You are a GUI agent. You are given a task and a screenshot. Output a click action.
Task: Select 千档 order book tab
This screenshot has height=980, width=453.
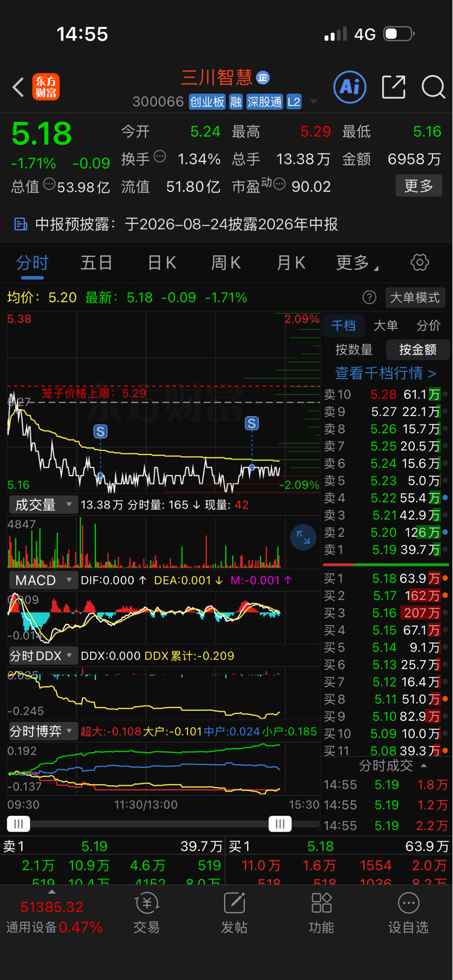tap(343, 325)
